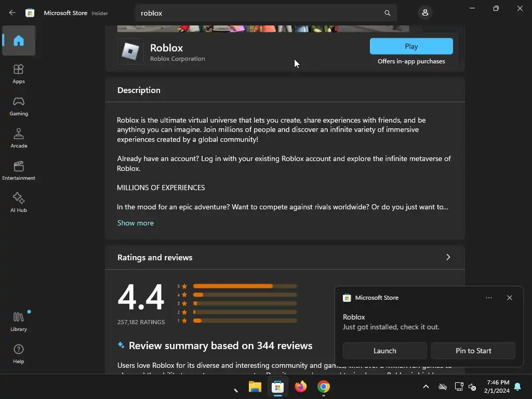Screen dimensions: 532x399
Task: Click the Roblox app title heading
Action: pyautogui.click(x=166, y=48)
